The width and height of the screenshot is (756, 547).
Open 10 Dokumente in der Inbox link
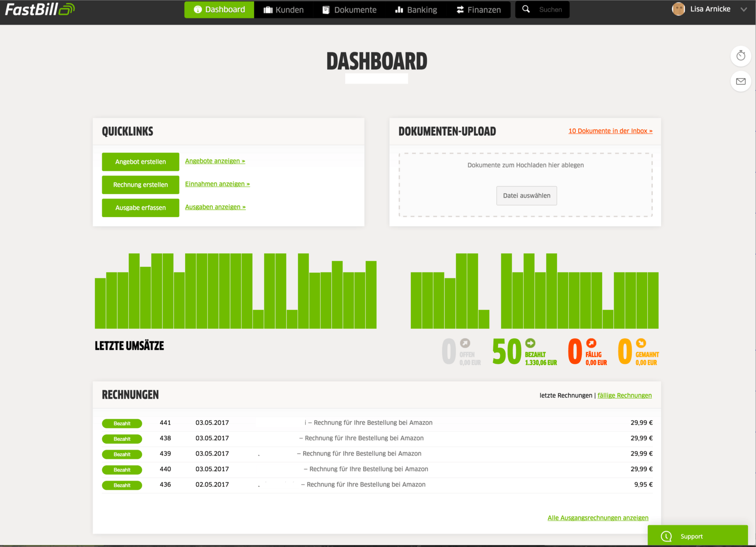(x=610, y=131)
